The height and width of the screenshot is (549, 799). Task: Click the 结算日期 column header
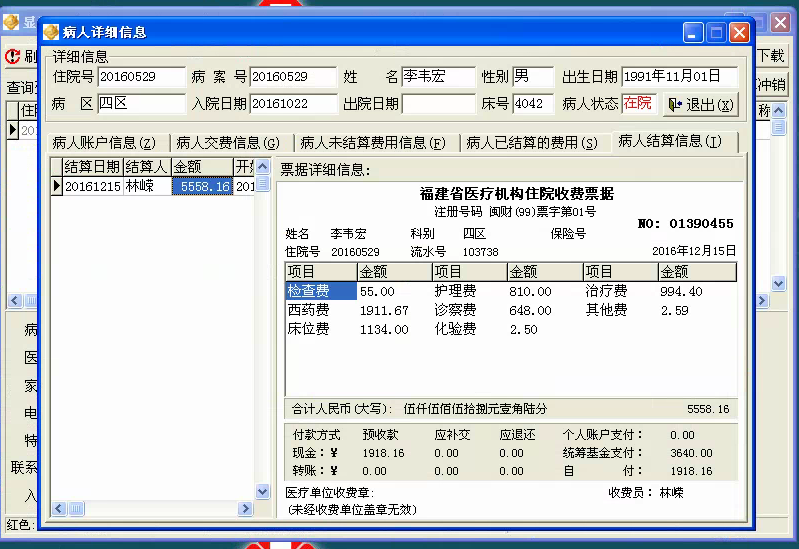[x=92, y=167]
